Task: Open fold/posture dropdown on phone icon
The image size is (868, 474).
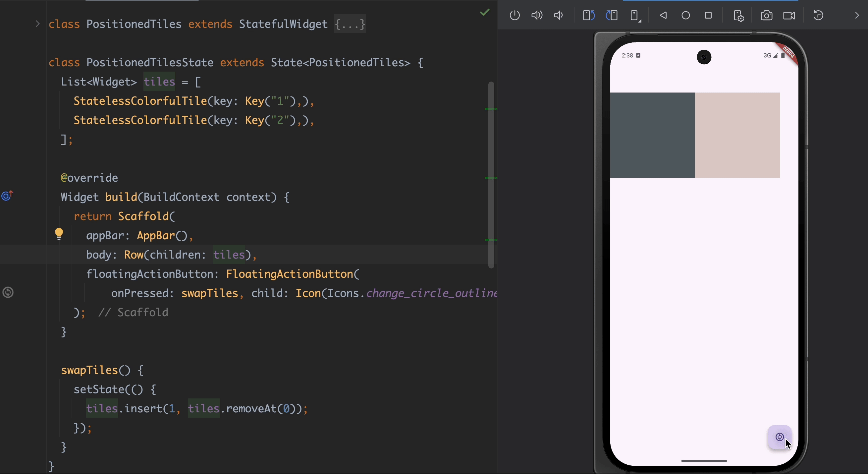Action: [635, 16]
